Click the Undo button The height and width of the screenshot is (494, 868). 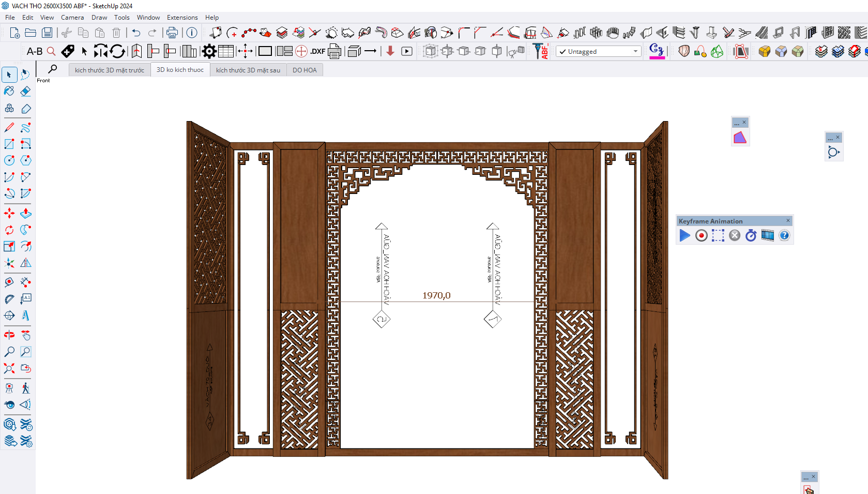click(136, 33)
